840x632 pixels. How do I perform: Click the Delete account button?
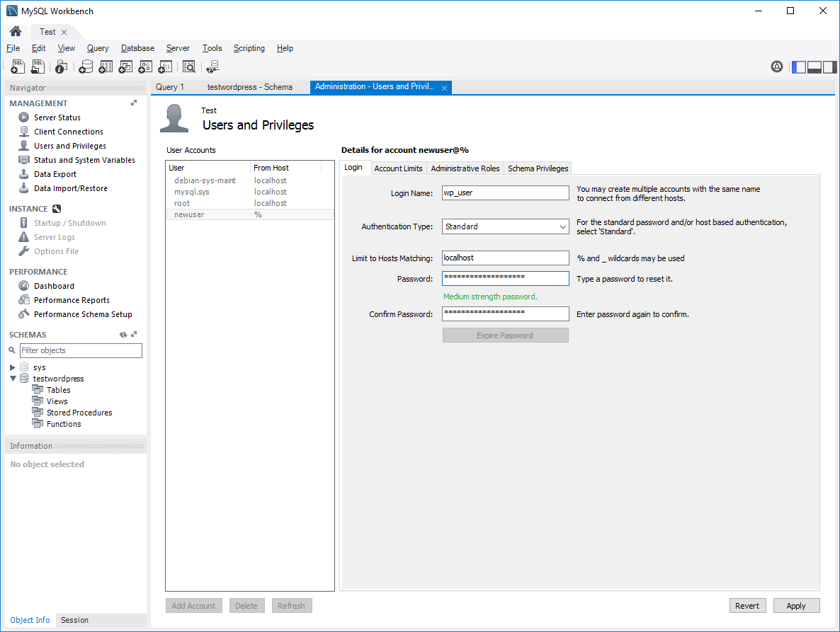[x=246, y=606]
